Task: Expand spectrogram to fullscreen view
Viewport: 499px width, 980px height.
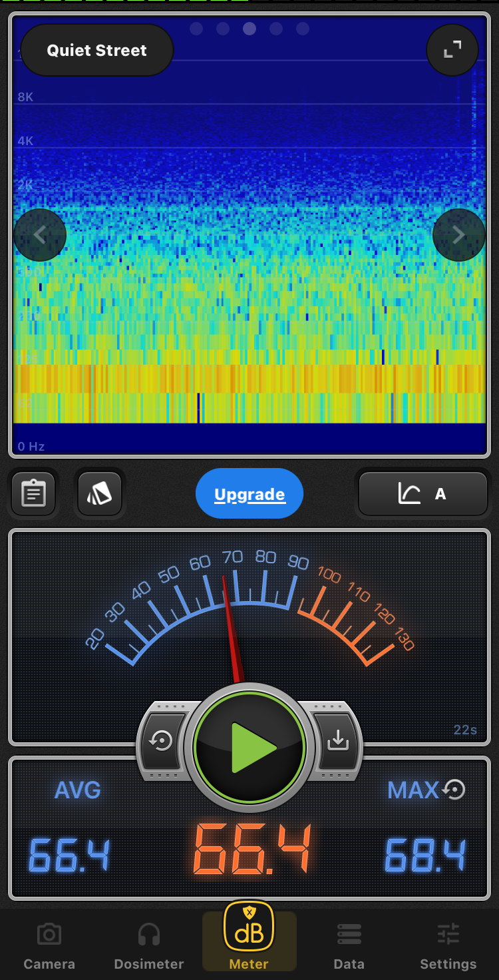Action: coord(452,50)
